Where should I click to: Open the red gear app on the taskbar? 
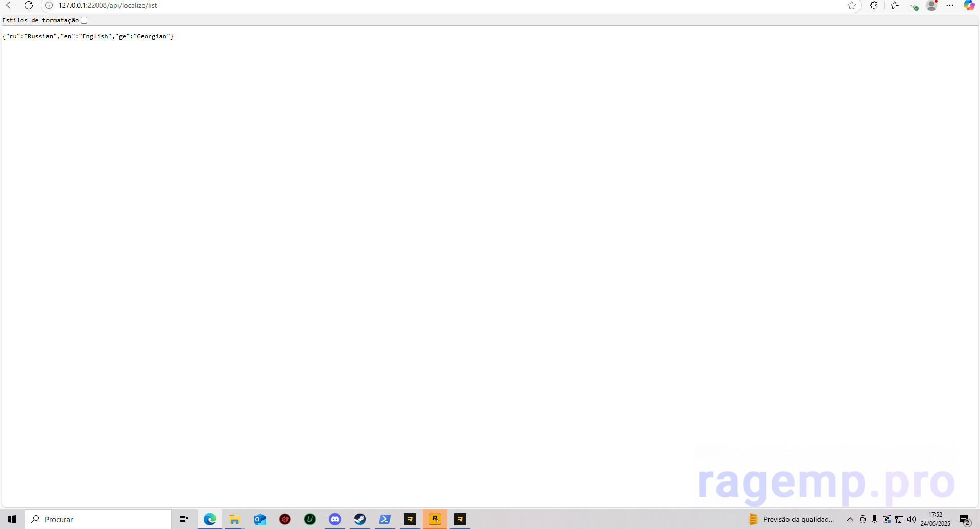coord(285,519)
